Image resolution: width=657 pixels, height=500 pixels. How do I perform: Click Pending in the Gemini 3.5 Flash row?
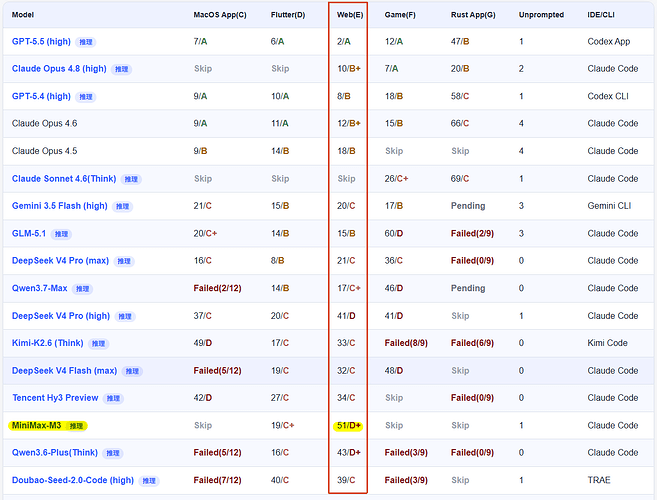pyautogui.click(x=468, y=206)
